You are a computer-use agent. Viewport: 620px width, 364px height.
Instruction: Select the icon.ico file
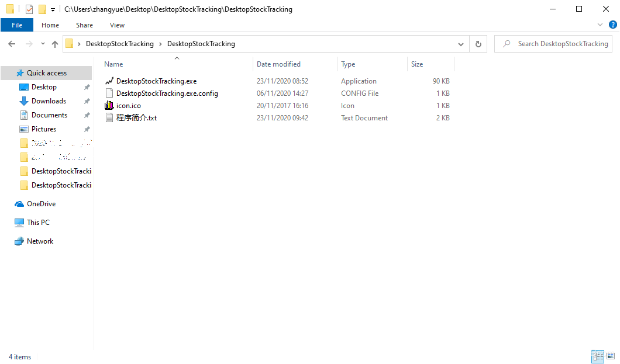(129, 105)
